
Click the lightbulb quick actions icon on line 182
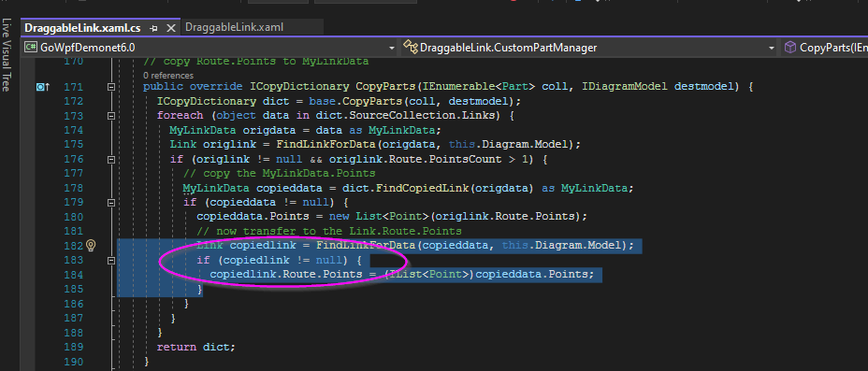[x=92, y=246]
